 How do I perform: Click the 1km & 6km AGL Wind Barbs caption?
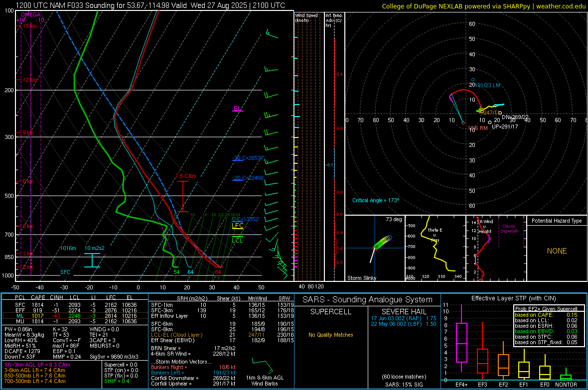265,381
